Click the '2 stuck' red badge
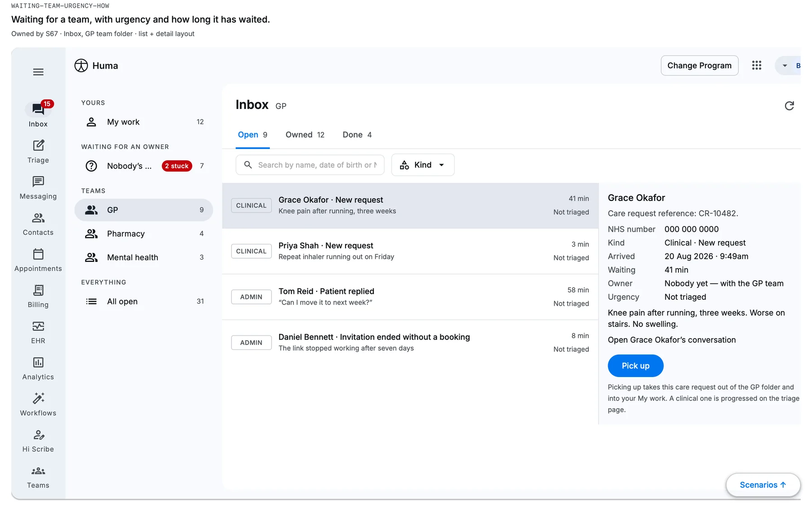 177,166
